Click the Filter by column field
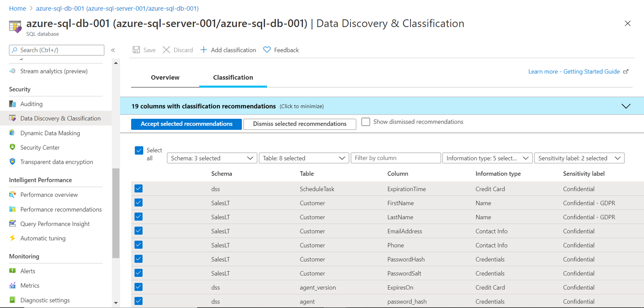The height and width of the screenshot is (308, 644). 395,158
